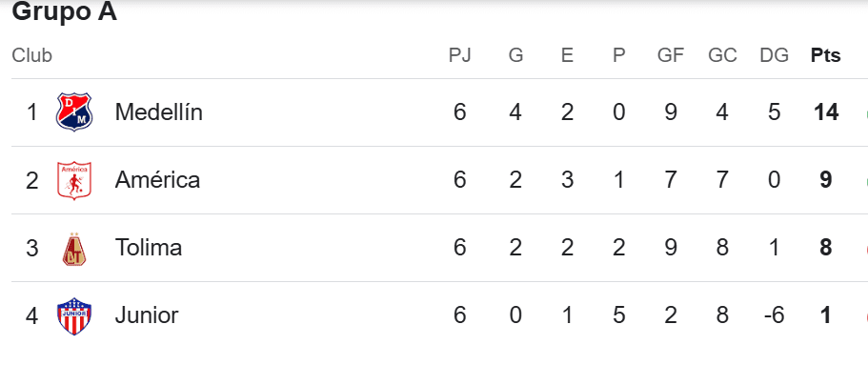Open the Junior team link
The width and height of the screenshot is (868, 365).
[147, 315]
